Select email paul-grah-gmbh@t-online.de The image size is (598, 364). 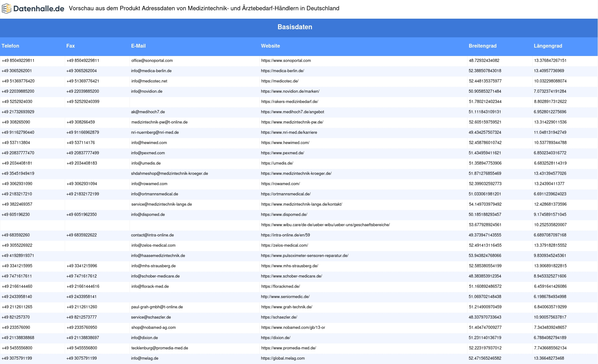click(x=157, y=307)
